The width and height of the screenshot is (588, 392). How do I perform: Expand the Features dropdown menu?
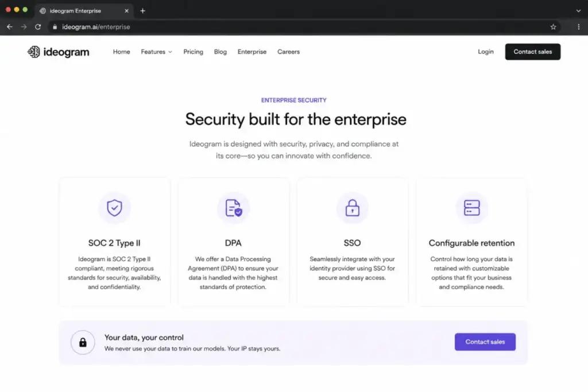156,52
